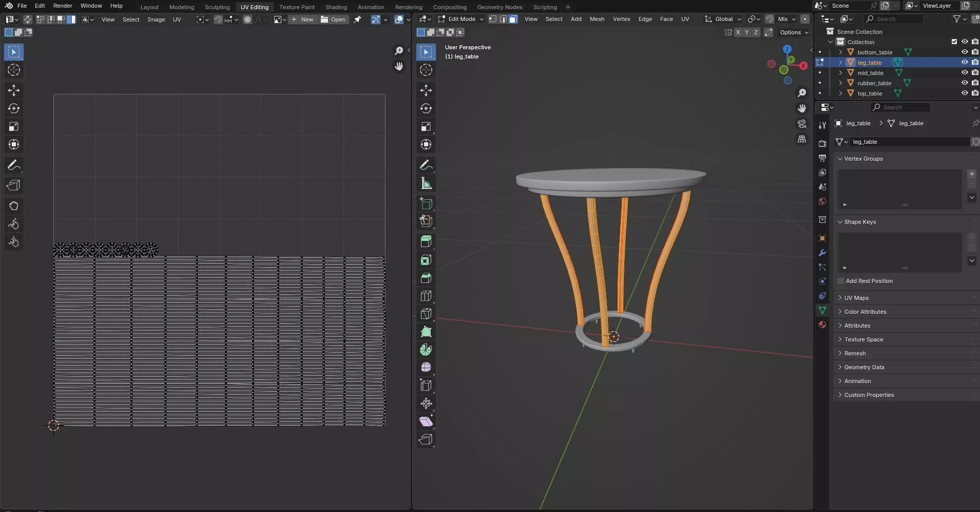The image size is (980, 512).
Task: Select the Cursor tool in UV editor
Action: coord(14,70)
